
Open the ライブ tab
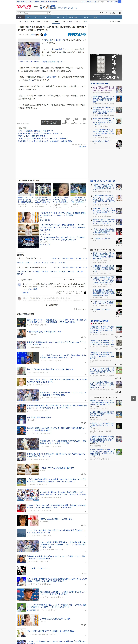click(x=37, y=17)
